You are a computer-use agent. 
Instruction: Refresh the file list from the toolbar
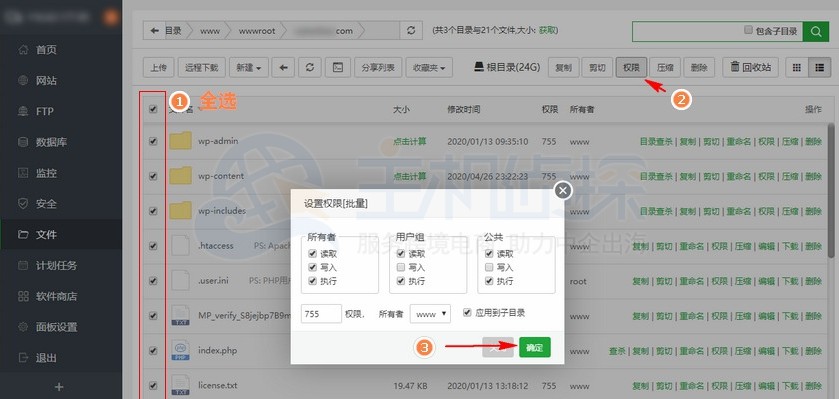310,68
